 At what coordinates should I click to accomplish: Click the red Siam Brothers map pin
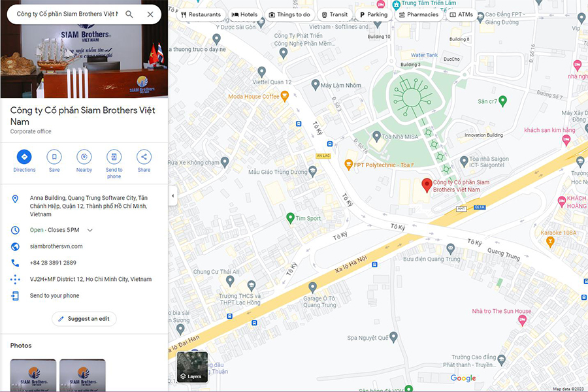[427, 185]
